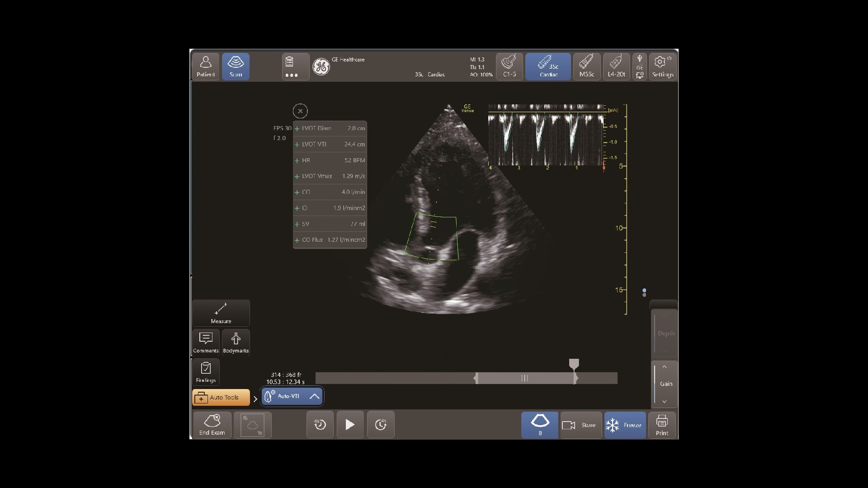Click the 'AO: 100%' readout

point(481,75)
